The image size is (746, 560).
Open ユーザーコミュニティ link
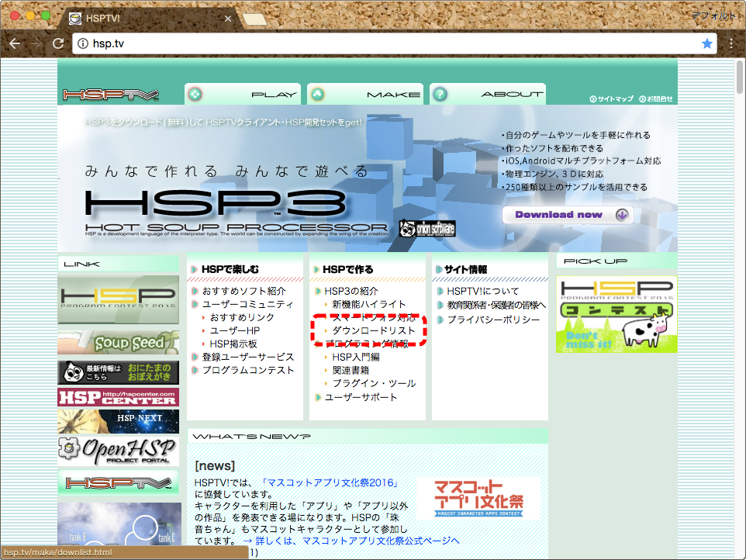[248, 304]
